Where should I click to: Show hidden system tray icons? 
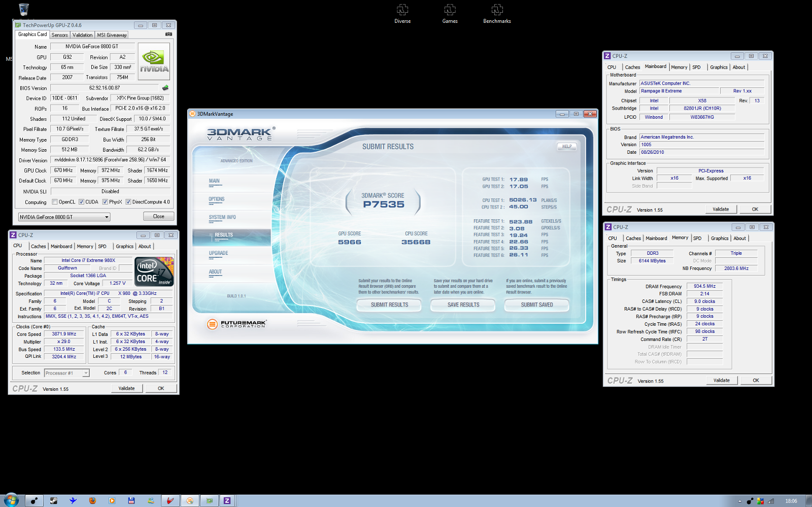point(739,501)
